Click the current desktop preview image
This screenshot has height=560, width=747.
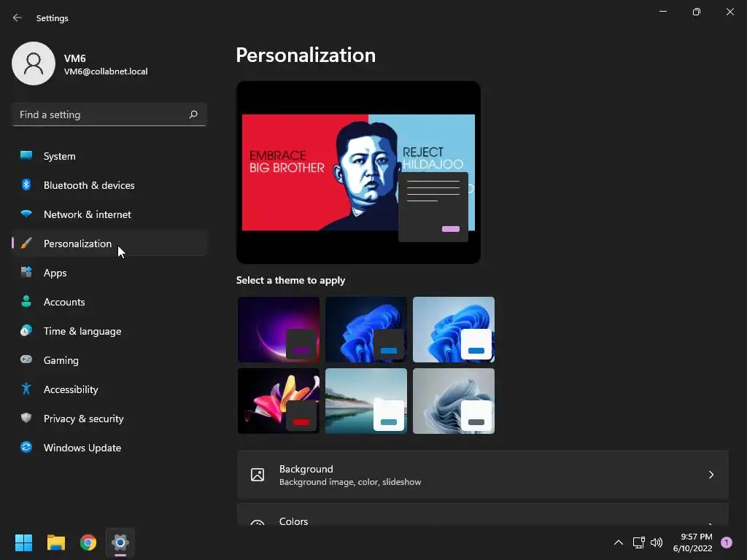[358, 172]
